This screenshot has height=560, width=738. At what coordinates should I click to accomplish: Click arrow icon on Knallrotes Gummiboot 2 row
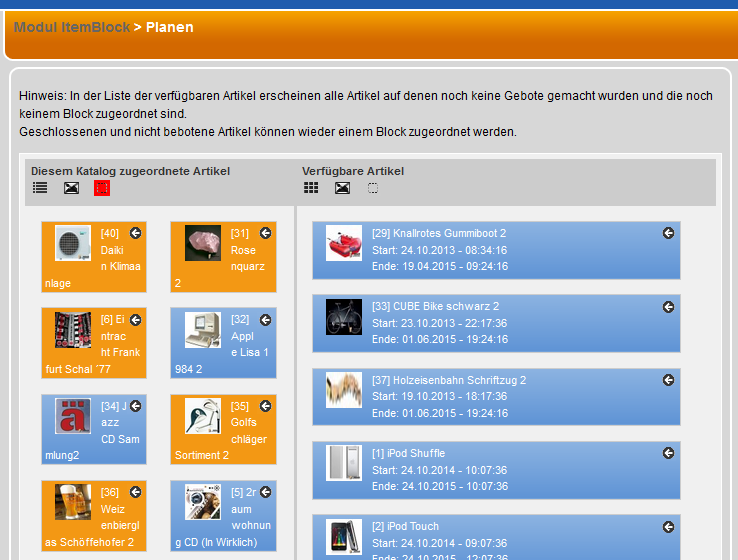tap(668, 233)
